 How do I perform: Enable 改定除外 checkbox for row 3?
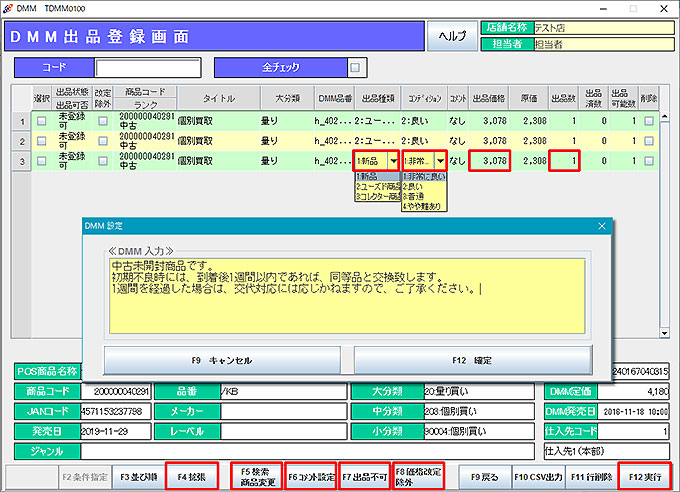103,160
